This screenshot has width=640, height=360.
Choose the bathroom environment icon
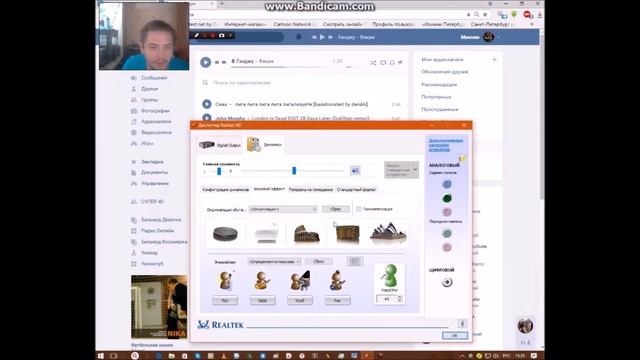pos(266,234)
